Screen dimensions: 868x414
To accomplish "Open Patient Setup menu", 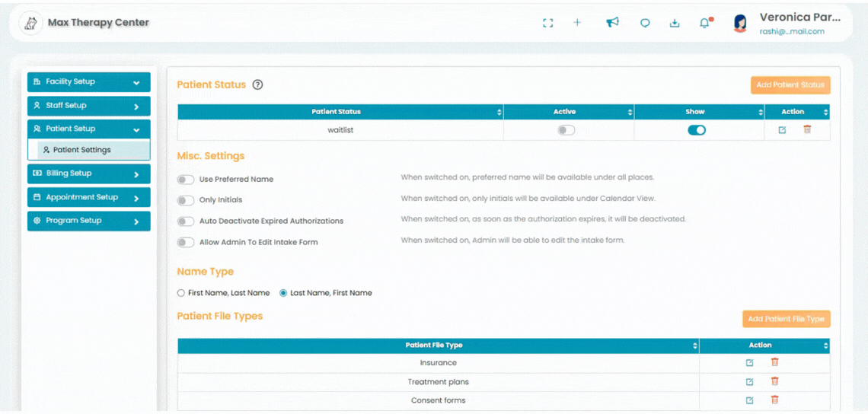I will [x=88, y=129].
